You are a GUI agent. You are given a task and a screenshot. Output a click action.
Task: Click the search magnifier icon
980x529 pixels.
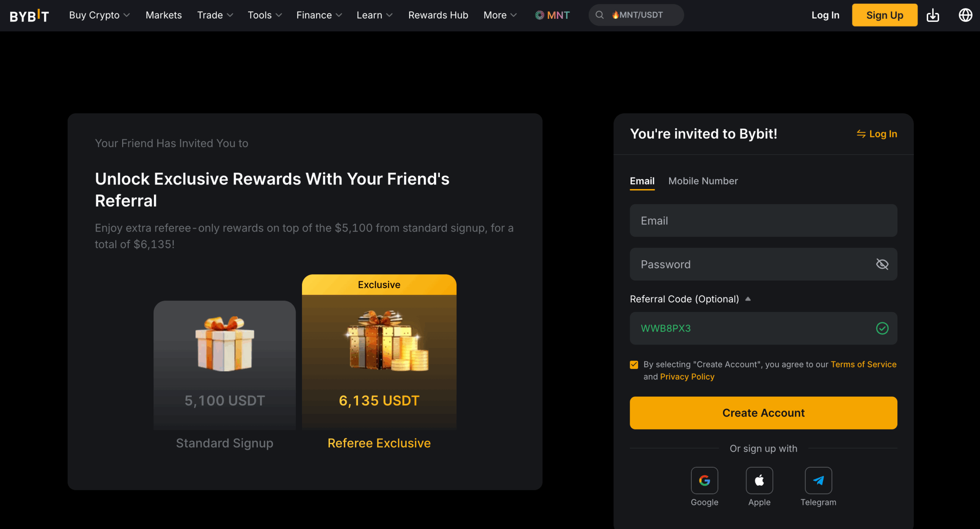click(599, 15)
